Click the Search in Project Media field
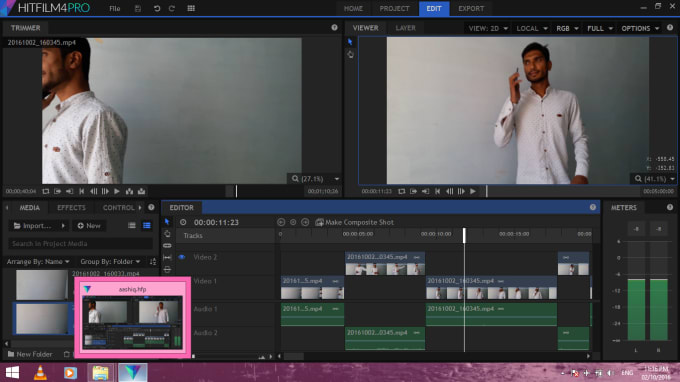This screenshot has width=680, height=382. [81, 244]
